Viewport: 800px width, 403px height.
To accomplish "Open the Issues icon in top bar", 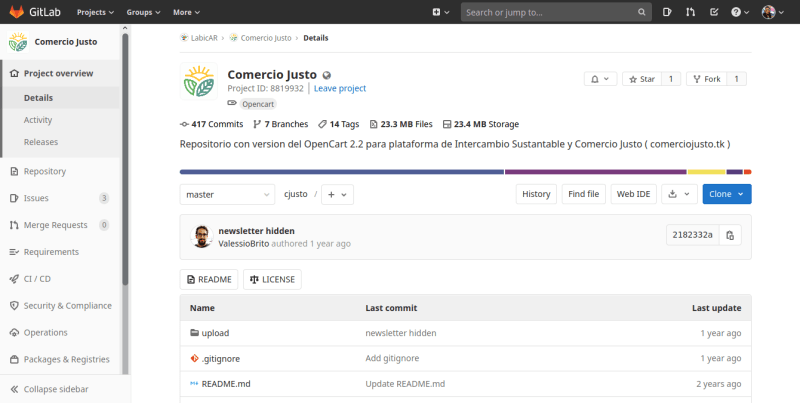I will coord(667,12).
